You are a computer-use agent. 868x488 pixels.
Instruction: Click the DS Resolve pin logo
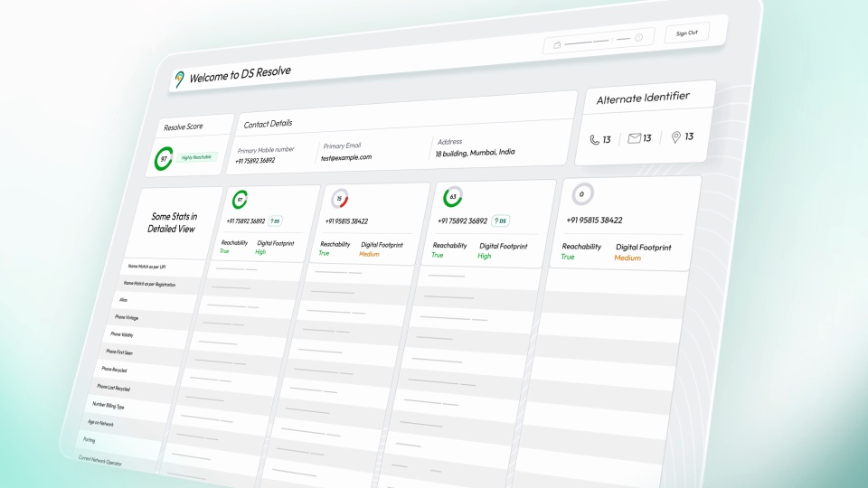pos(179,80)
